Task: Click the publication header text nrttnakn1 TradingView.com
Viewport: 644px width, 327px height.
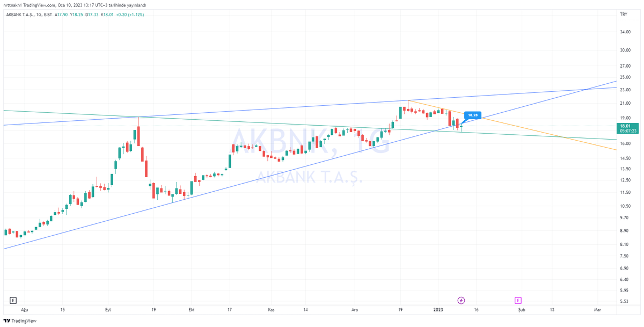Action: coord(31,5)
